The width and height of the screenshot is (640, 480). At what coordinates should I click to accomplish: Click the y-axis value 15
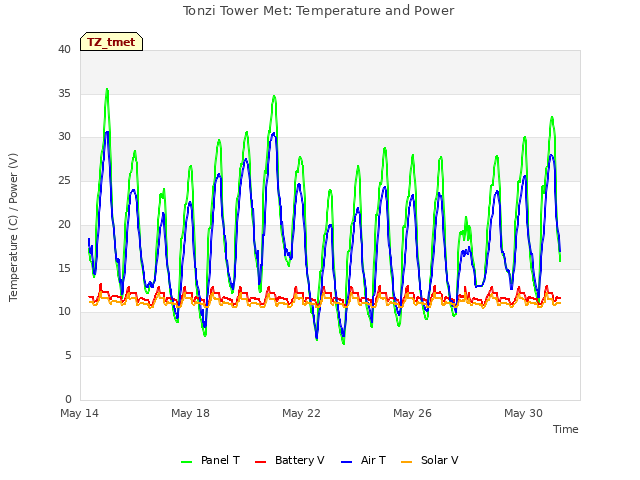pyautogui.click(x=64, y=268)
